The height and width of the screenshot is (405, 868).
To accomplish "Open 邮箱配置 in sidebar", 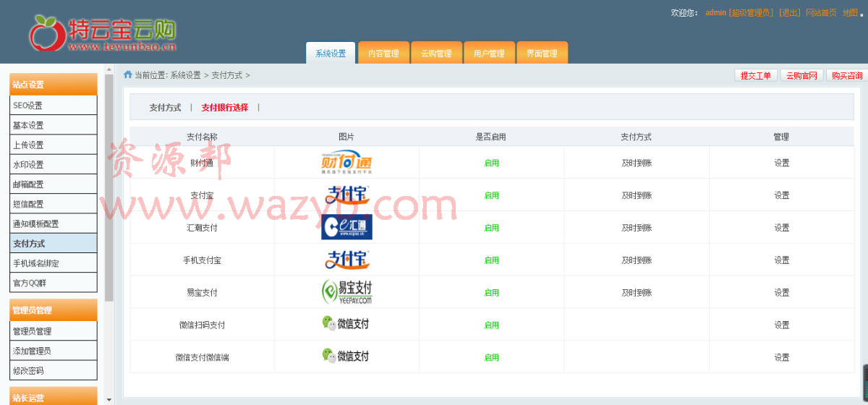I will (x=53, y=184).
